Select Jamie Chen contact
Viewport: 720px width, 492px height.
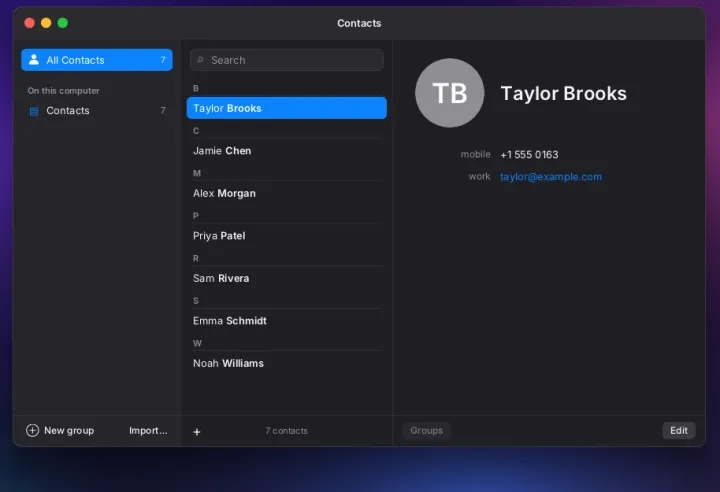pyautogui.click(x=287, y=151)
